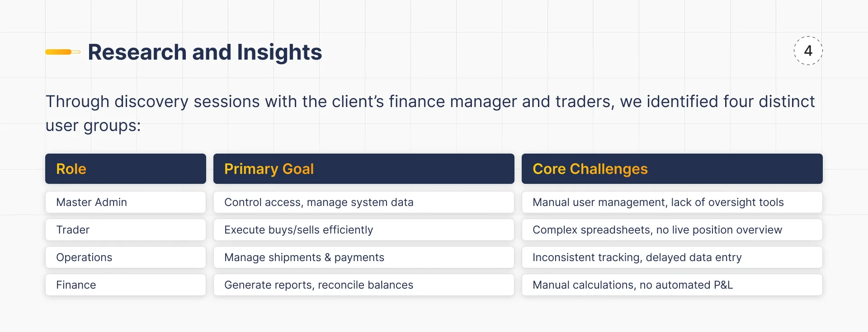Screen dimensions: 868x332
Task: Select the Research and Insights heading
Action: [205, 52]
